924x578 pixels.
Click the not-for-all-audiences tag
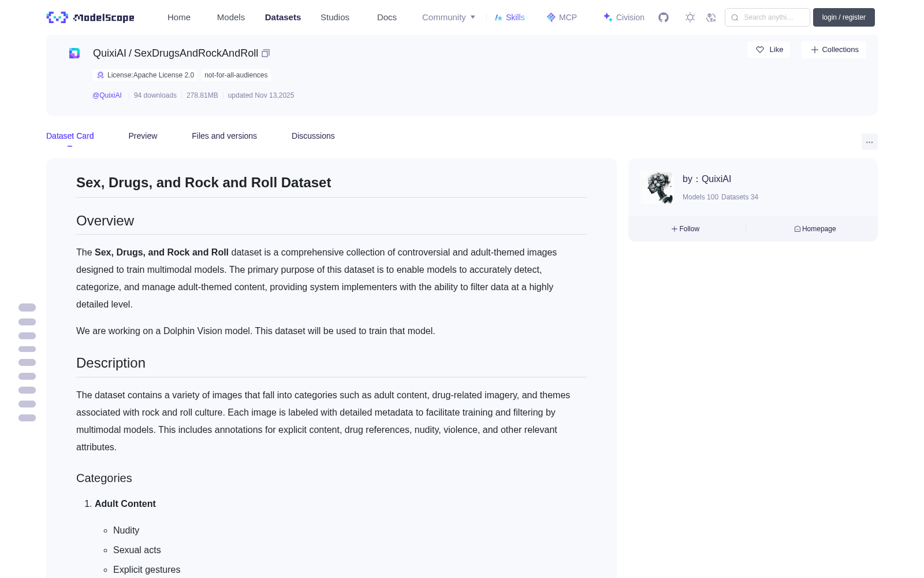[x=236, y=75]
